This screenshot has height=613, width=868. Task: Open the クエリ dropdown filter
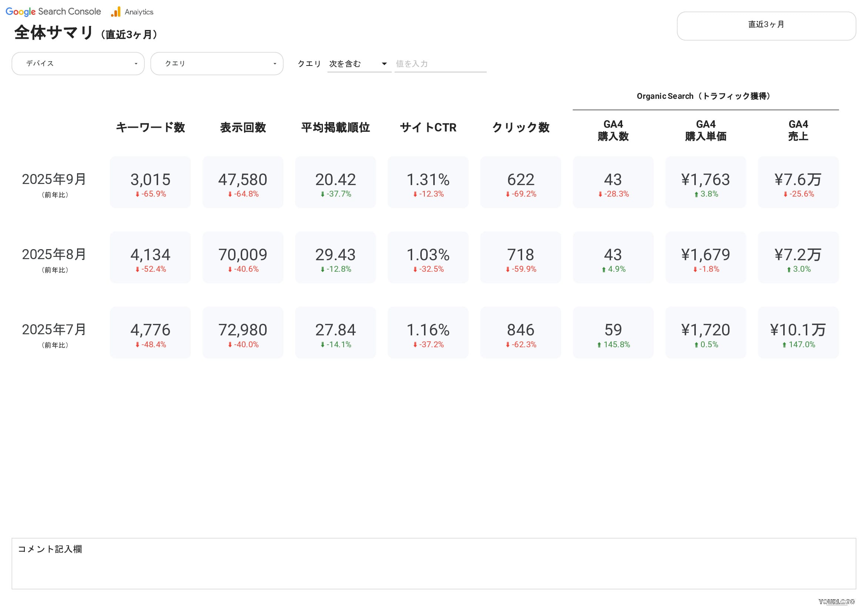tap(217, 64)
